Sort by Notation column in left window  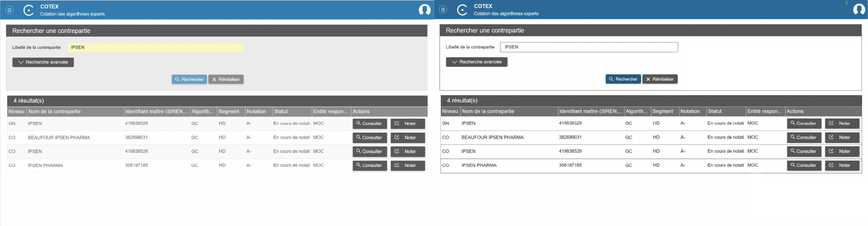coord(256,111)
